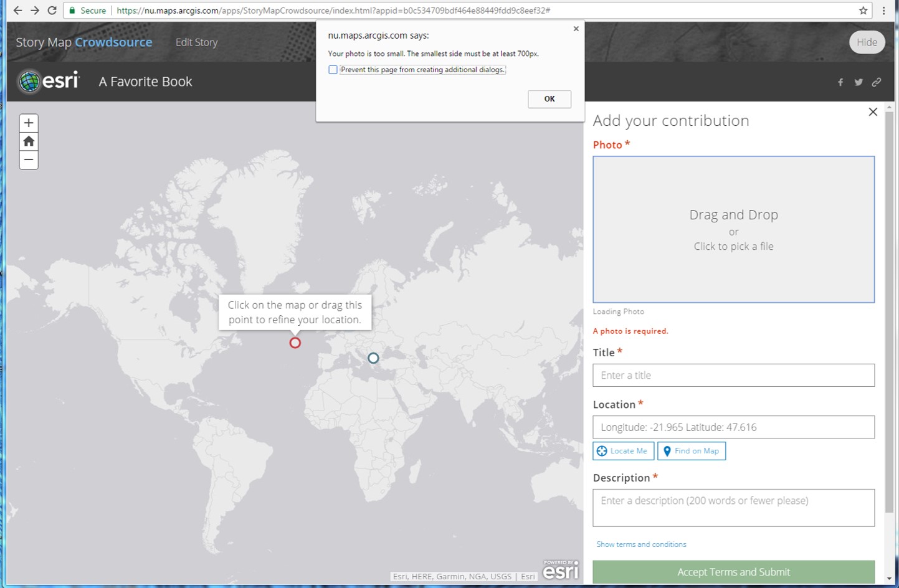The image size is (899, 588).
Task: Zoom out on the map
Action: 29,160
